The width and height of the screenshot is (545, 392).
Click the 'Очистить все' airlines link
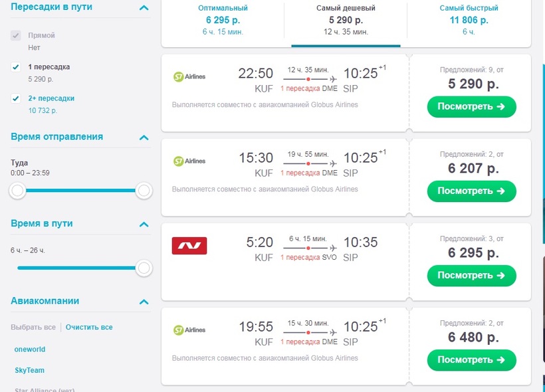89,327
